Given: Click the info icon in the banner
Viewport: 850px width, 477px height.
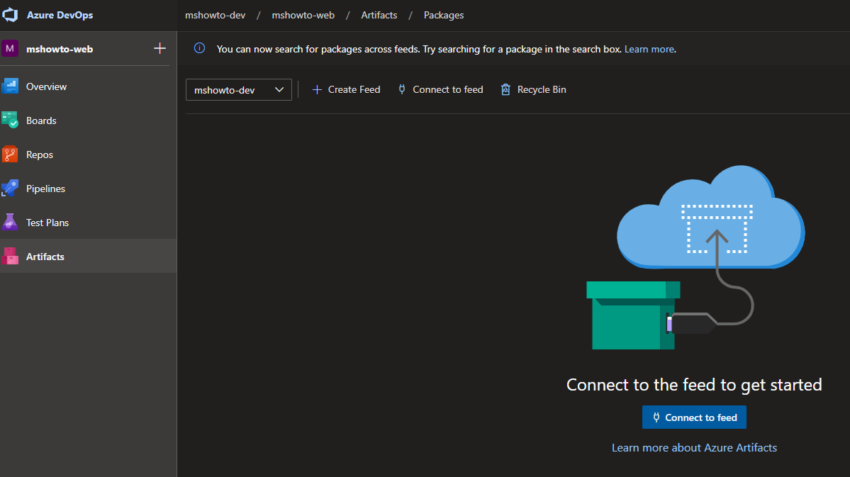Looking at the screenshot, I should tap(199, 48).
